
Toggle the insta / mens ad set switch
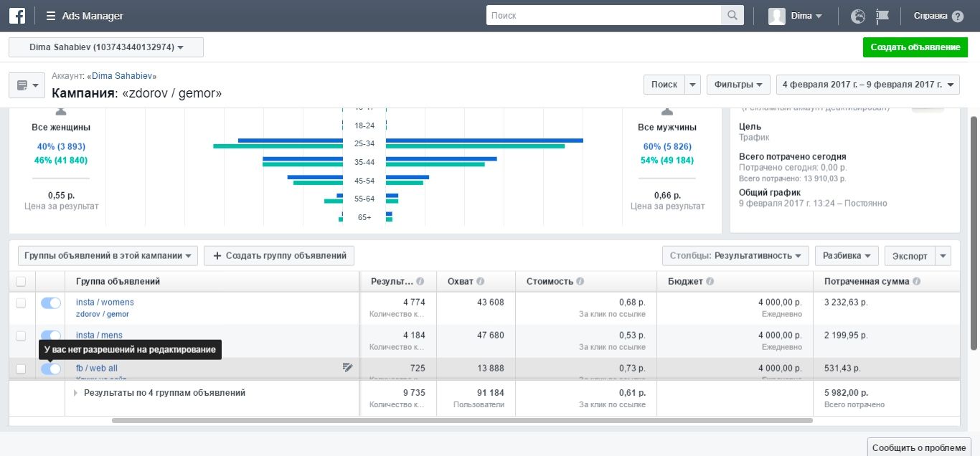tap(51, 335)
